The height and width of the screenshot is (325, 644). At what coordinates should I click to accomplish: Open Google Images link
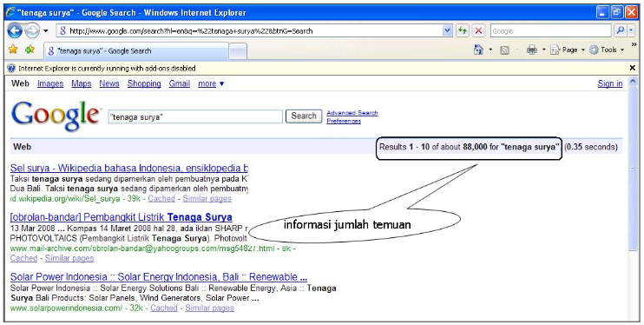click(50, 83)
